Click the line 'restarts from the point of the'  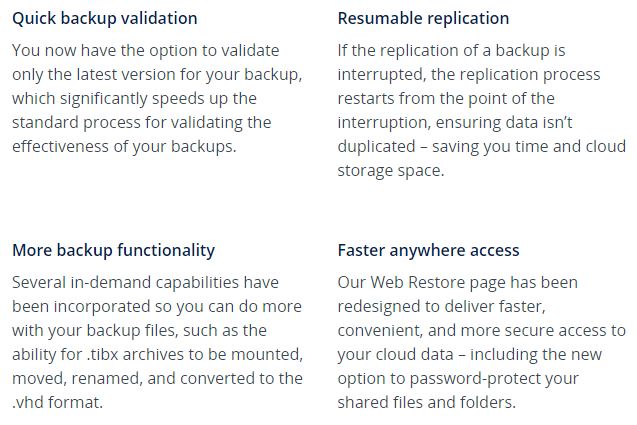(446, 99)
